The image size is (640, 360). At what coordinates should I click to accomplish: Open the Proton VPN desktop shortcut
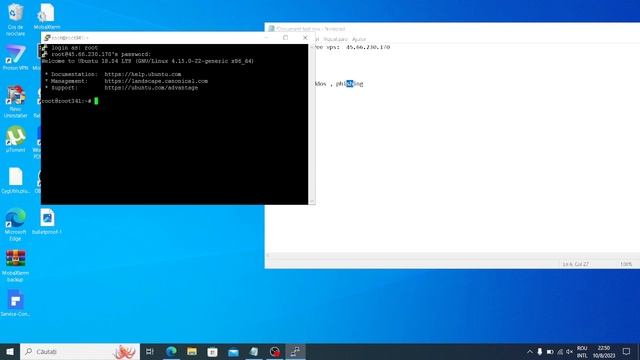tap(16, 58)
